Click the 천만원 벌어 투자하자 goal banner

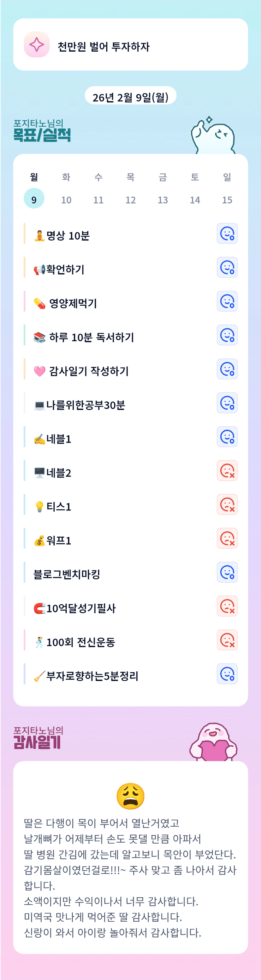[x=130, y=45]
